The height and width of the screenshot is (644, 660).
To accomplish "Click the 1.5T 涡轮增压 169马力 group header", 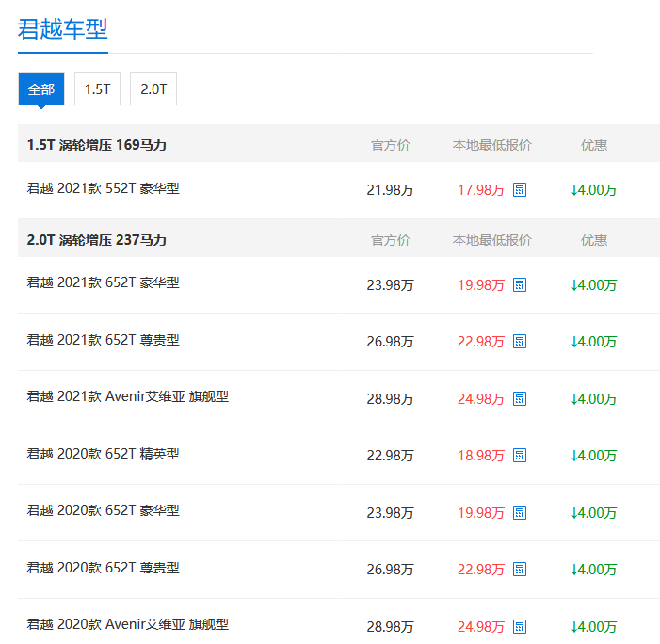I will pyautogui.click(x=97, y=145).
